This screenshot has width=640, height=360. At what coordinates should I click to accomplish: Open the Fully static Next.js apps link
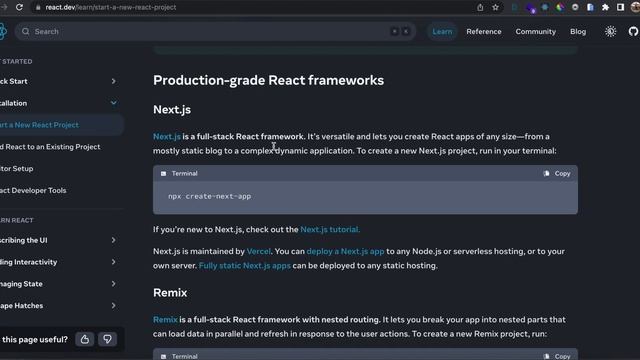click(x=244, y=265)
